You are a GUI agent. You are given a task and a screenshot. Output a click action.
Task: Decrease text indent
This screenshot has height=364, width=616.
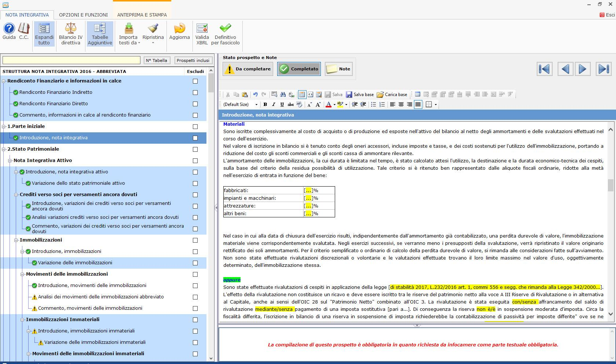[355, 104]
